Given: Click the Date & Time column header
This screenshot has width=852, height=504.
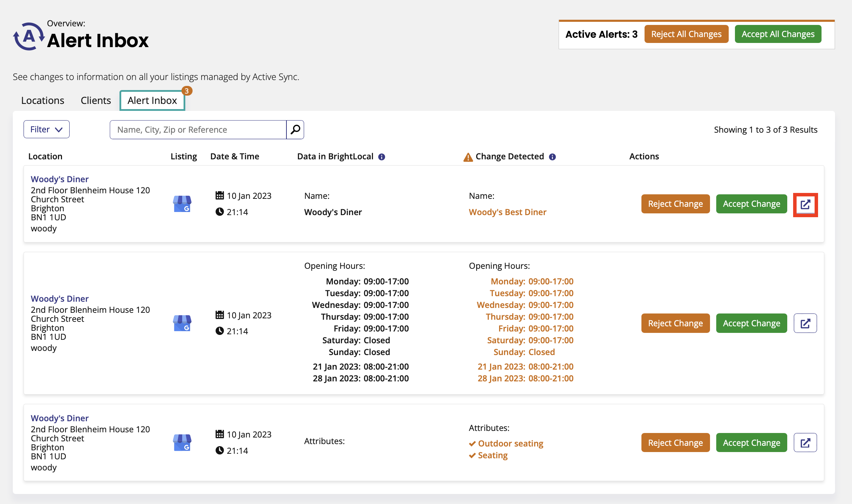Looking at the screenshot, I should (235, 156).
